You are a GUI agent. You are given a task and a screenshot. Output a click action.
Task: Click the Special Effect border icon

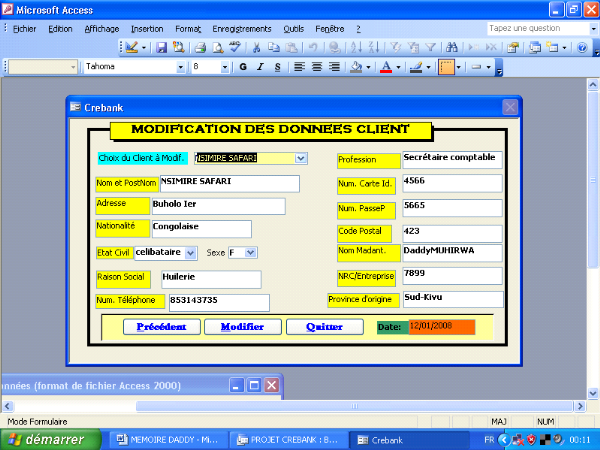click(446, 67)
